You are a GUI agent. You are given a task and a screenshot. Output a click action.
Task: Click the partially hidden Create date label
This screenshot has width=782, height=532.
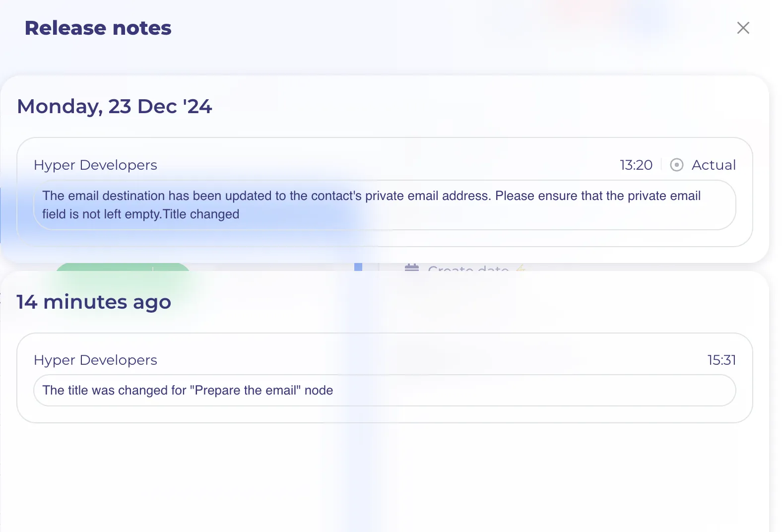click(468, 268)
